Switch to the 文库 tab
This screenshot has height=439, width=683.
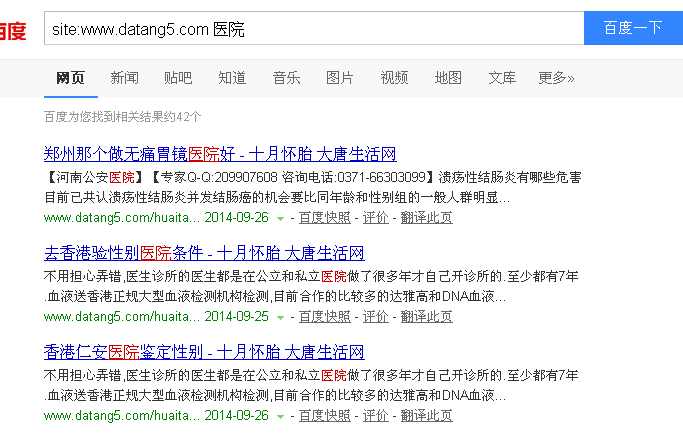[x=502, y=78]
